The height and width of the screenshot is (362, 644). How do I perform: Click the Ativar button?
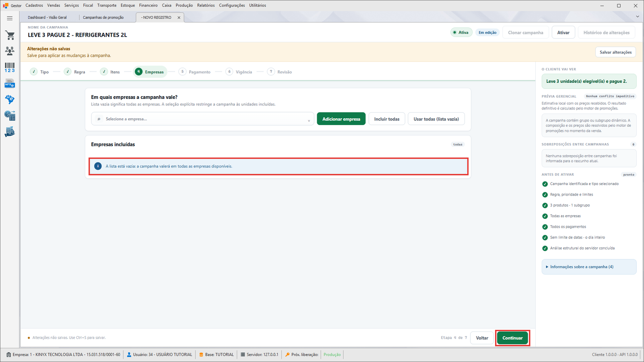click(x=563, y=33)
